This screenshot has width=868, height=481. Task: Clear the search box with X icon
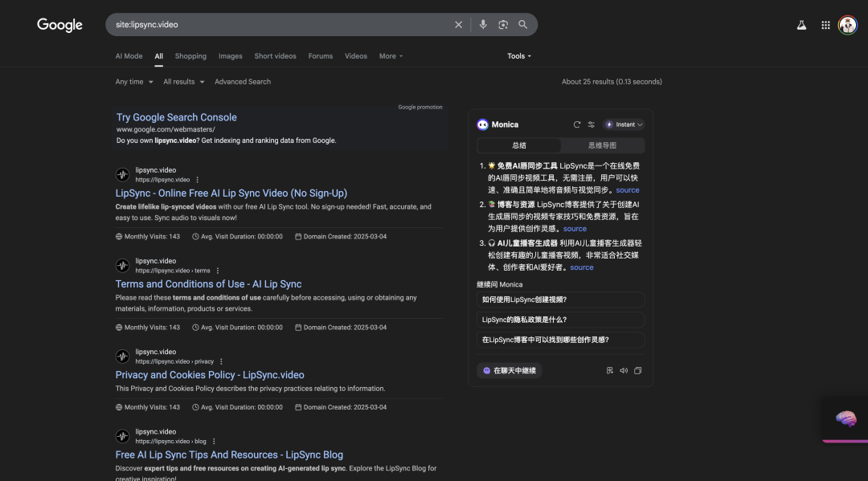coord(458,24)
